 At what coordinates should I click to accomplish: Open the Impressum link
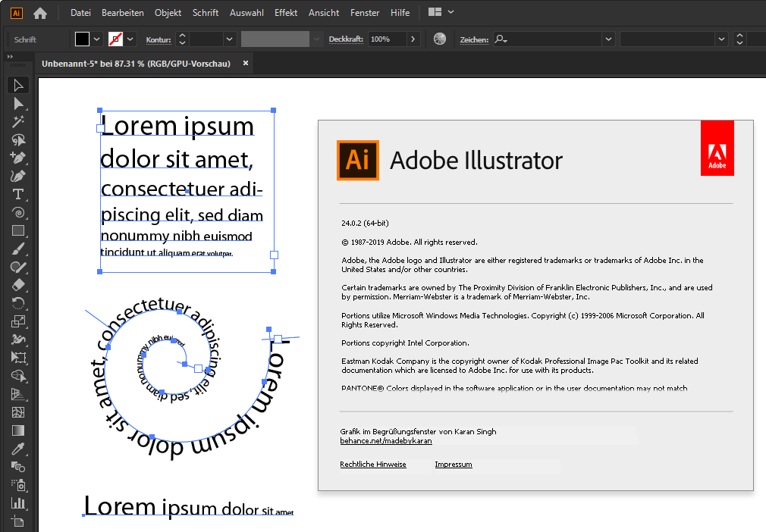tap(454, 464)
